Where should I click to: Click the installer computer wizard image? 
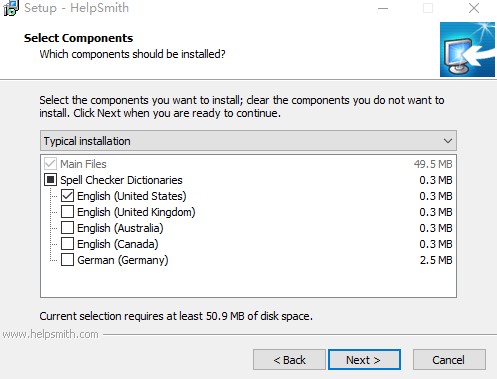(467, 49)
